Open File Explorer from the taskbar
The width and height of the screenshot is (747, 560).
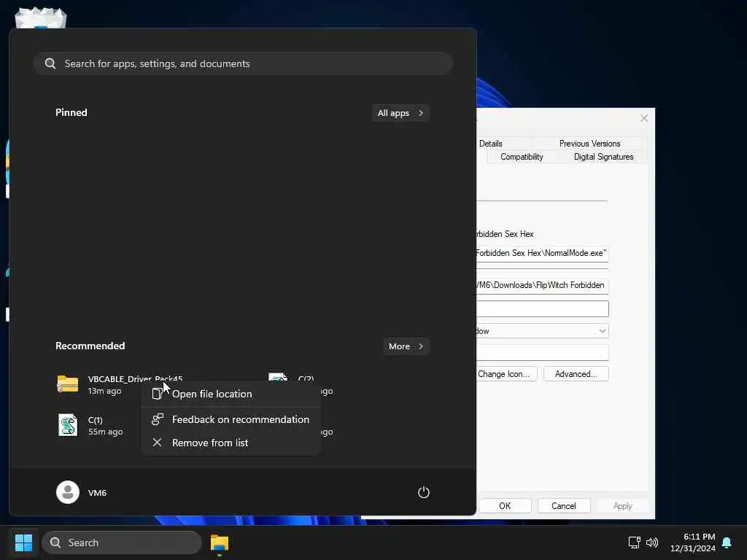click(x=220, y=542)
